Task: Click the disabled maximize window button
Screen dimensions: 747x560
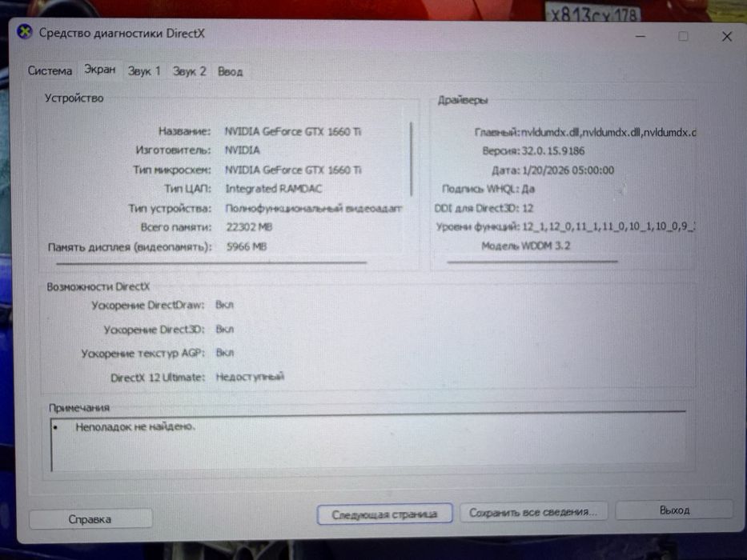Action: [x=683, y=36]
